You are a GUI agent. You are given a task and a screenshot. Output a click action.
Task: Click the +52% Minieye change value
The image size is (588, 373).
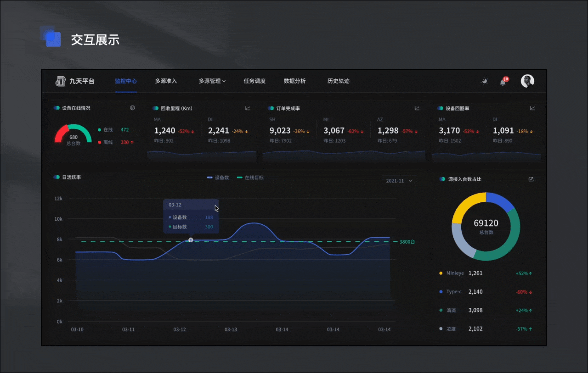(524, 273)
